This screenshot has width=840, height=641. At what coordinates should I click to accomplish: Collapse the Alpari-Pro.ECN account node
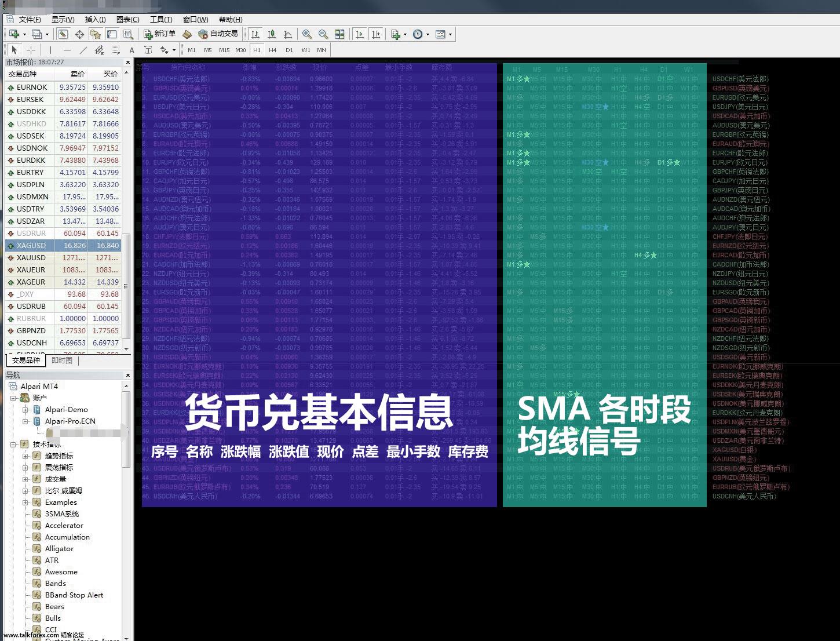point(25,421)
